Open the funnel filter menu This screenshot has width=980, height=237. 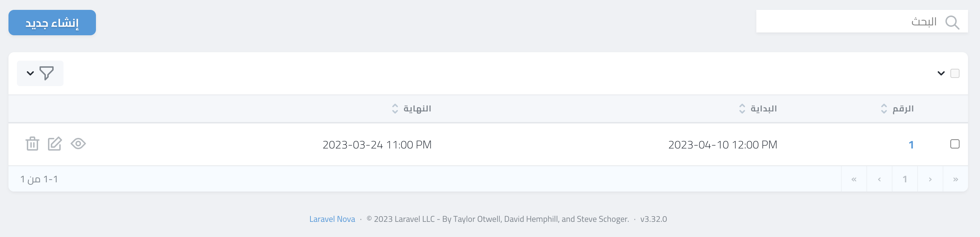[x=40, y=73]
